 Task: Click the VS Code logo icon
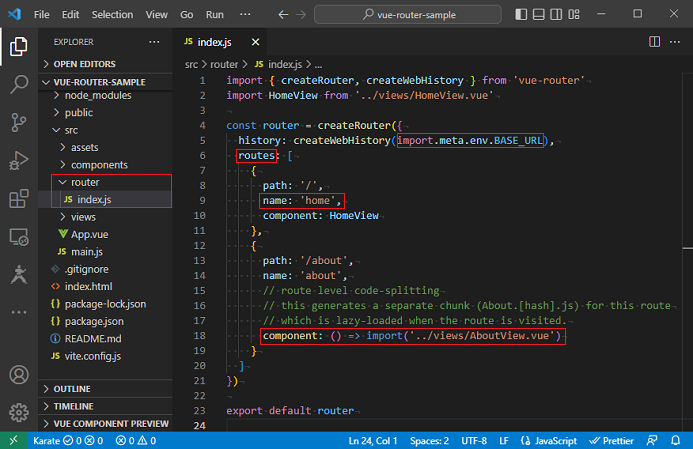pos(15,14)
